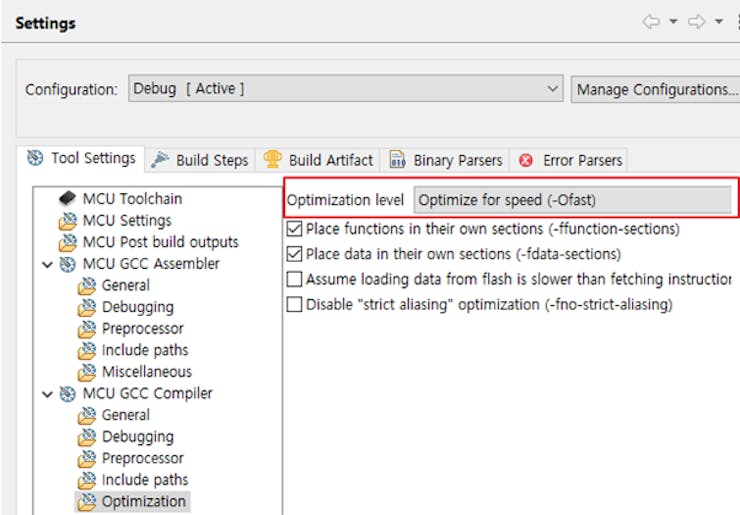Select Miscellaneous under Assembler
The image size is (740, 515).
point(147,372)
